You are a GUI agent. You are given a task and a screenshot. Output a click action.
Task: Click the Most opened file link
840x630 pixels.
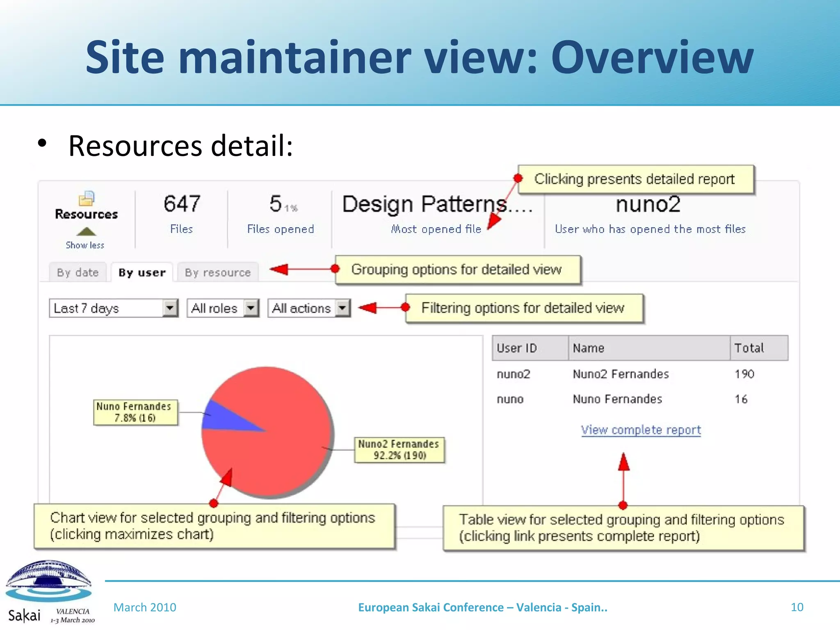point(436,229)
